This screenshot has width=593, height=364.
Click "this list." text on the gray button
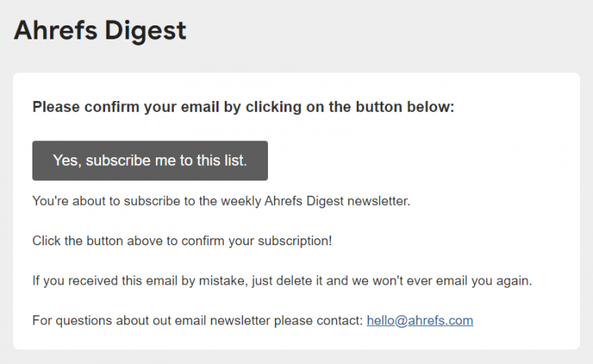[222, 160]
